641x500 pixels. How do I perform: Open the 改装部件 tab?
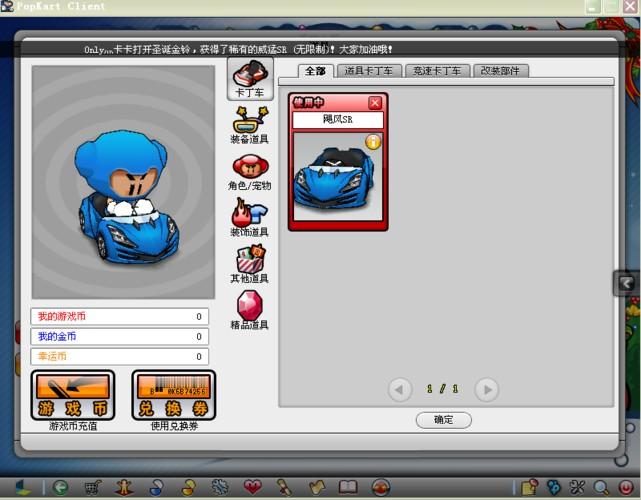500,71
